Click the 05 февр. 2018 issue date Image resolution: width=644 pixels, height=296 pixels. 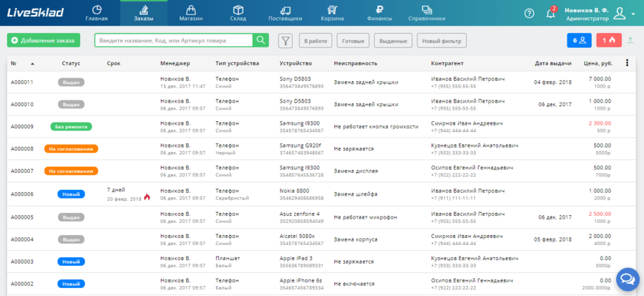553,239
